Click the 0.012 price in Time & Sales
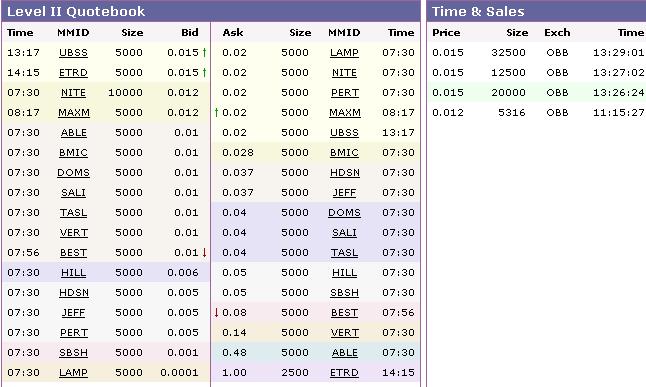646x387 pixels. point(448,113)
